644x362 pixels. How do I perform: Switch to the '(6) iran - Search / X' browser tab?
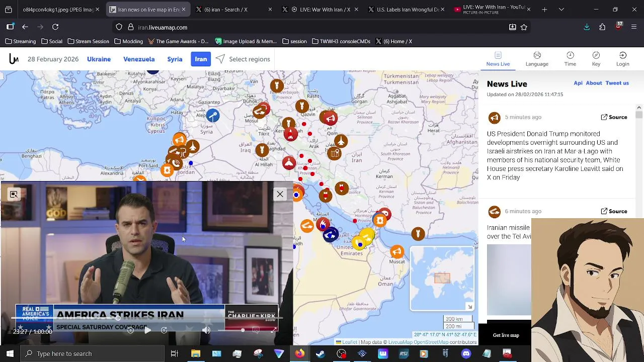[233, 10]
